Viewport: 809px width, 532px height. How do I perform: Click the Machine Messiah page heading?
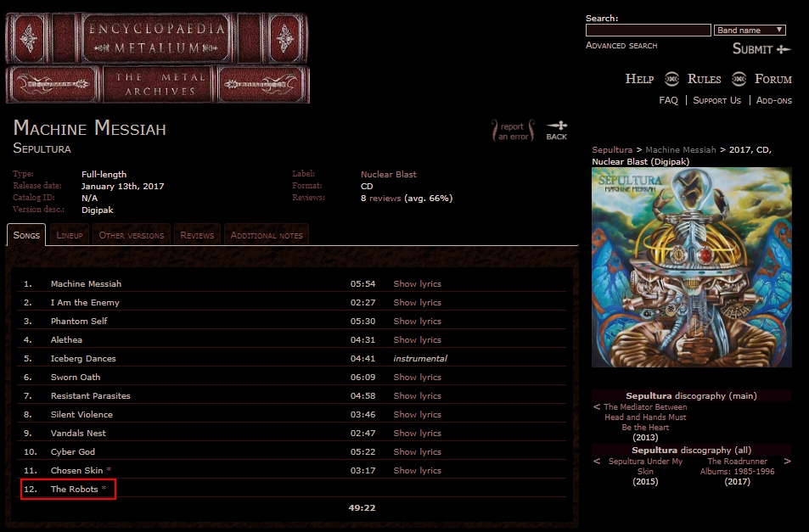(x=90, y=128)
